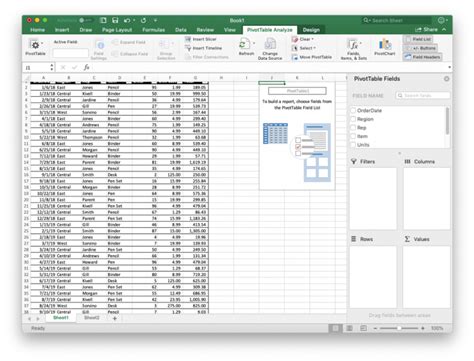The width and height of the screenshot is (474, 361).
Task: Click Insert Slicer icon
Action: point(188,39)
